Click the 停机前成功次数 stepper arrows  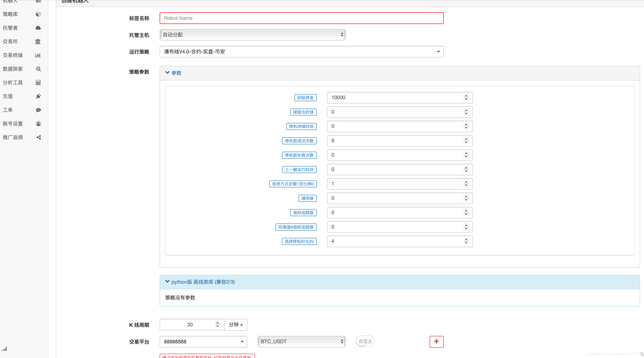pyautogui.click(x=466, y=140)
